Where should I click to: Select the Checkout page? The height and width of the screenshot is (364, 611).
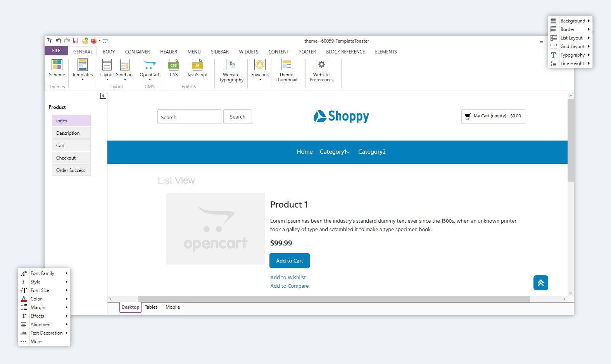71,158
